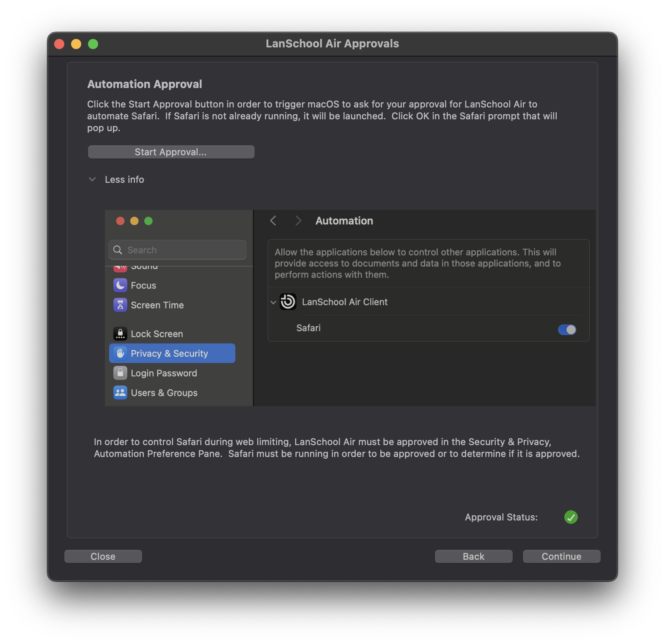665x644 pixels.
Task: Proceed with the Continue button
Action: click(561, 556)
